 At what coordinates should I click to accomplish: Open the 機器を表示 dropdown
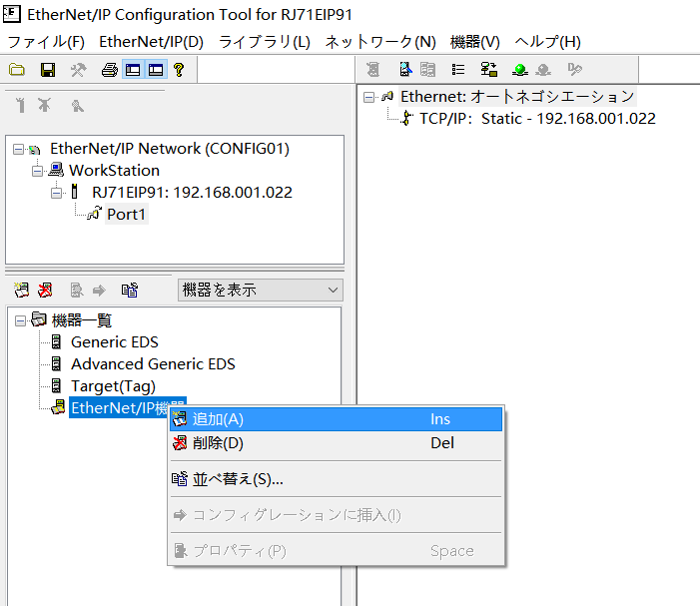coord(261,291)
